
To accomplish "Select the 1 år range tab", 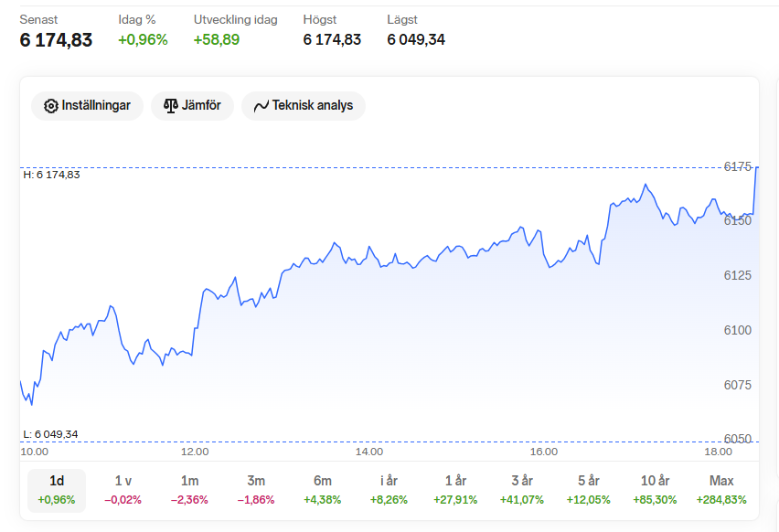I will tap(455, 490).
